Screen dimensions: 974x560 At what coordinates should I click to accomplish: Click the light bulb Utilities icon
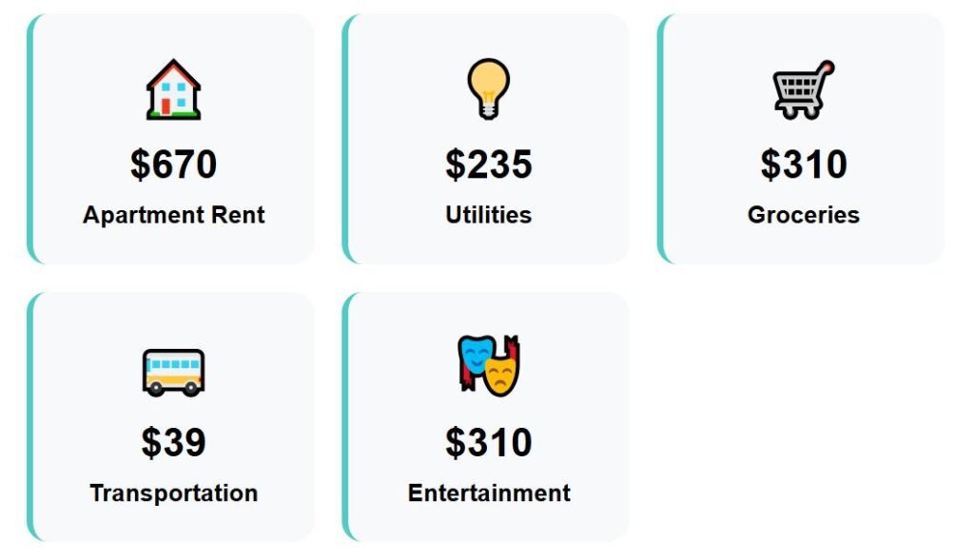point(488,88)
